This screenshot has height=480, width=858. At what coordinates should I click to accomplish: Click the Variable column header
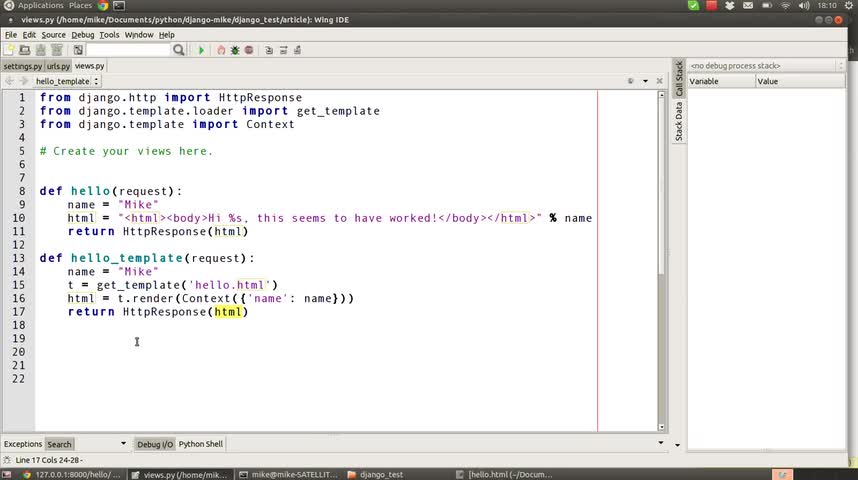(721, 81)
